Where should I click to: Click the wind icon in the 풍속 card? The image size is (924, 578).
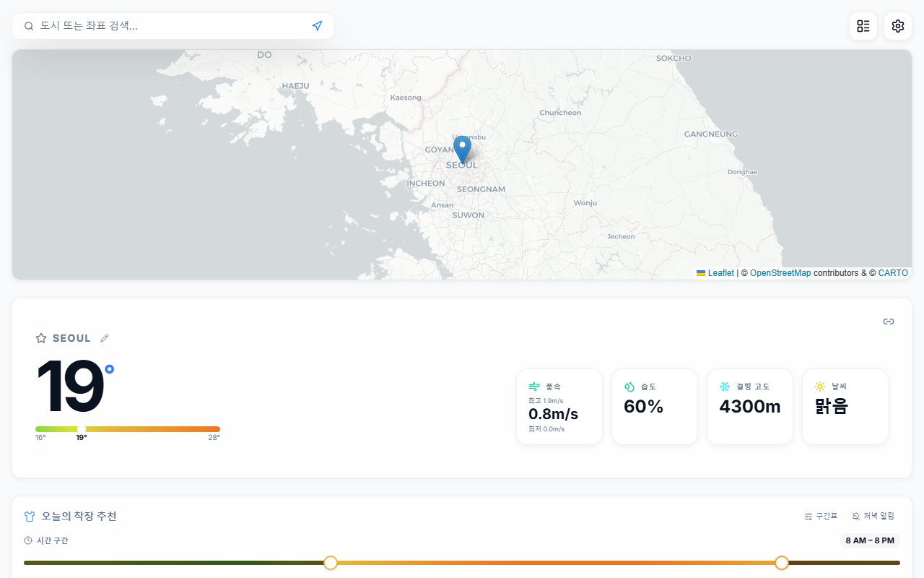534,387
